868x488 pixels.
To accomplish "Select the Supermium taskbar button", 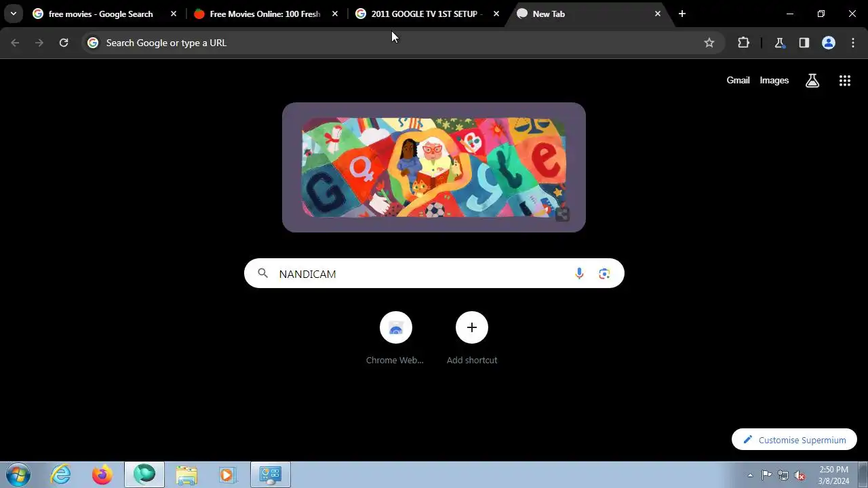I will 144,474.
